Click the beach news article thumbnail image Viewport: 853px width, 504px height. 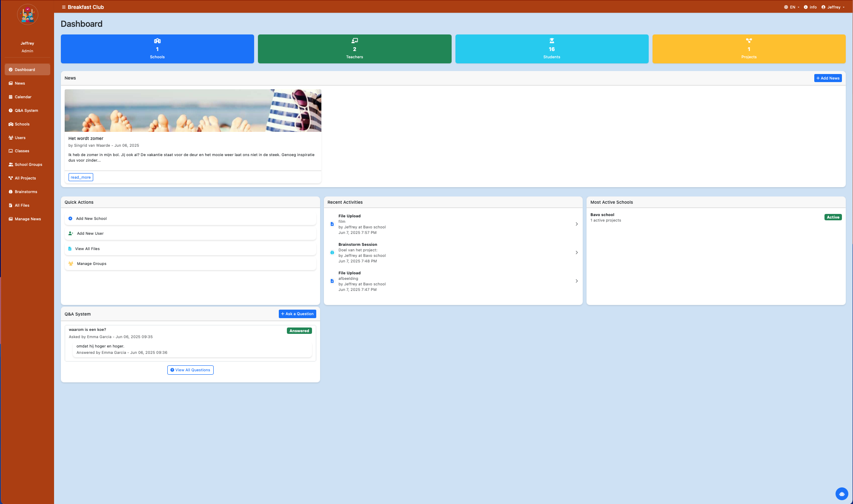point(193,111)
